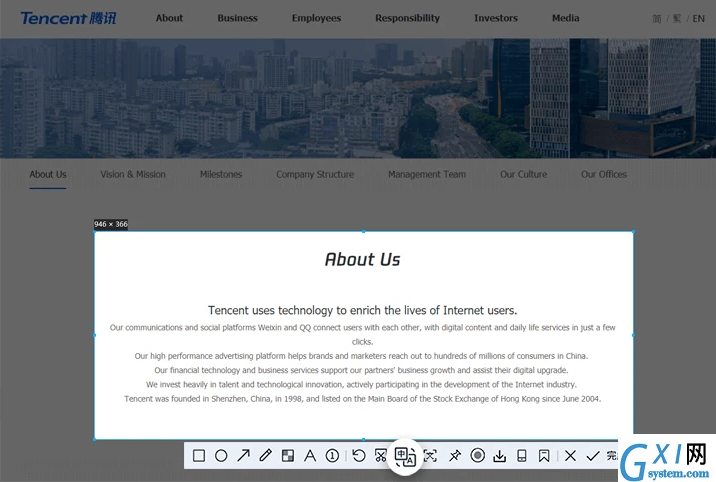Select the ellipse drawing tool
Viewport: 716px width, 482px height.
(x=221, y=456)
